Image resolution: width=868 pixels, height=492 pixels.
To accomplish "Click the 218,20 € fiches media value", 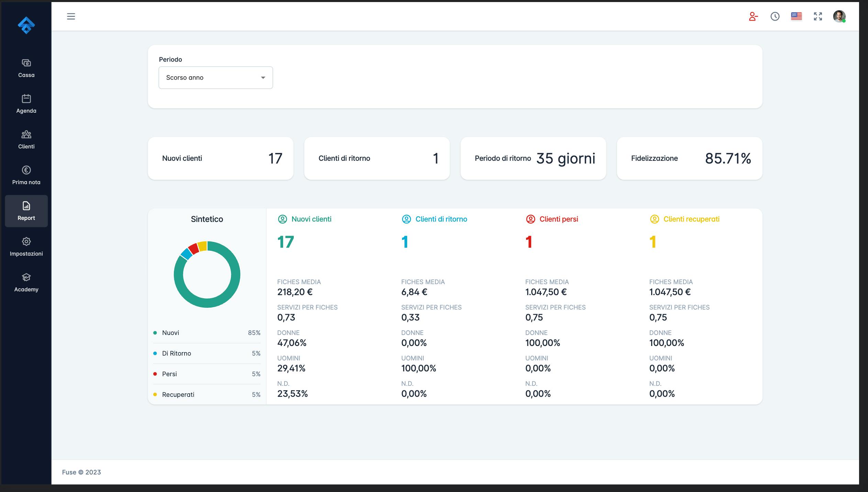I will click(295, 292).
